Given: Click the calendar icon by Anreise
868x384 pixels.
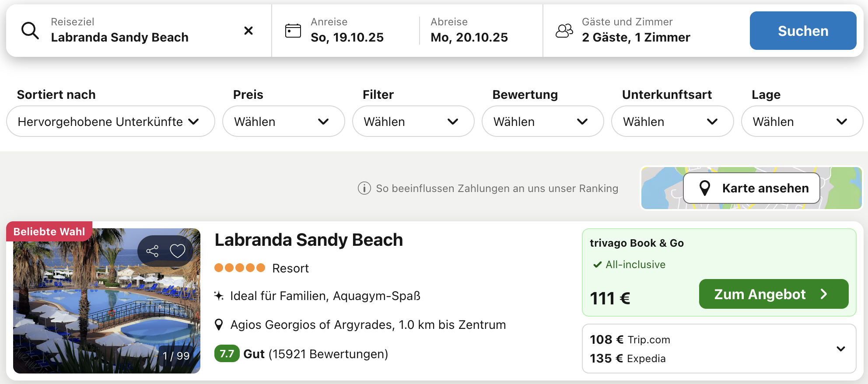Looking at the screenshot, I should [293, 31].
